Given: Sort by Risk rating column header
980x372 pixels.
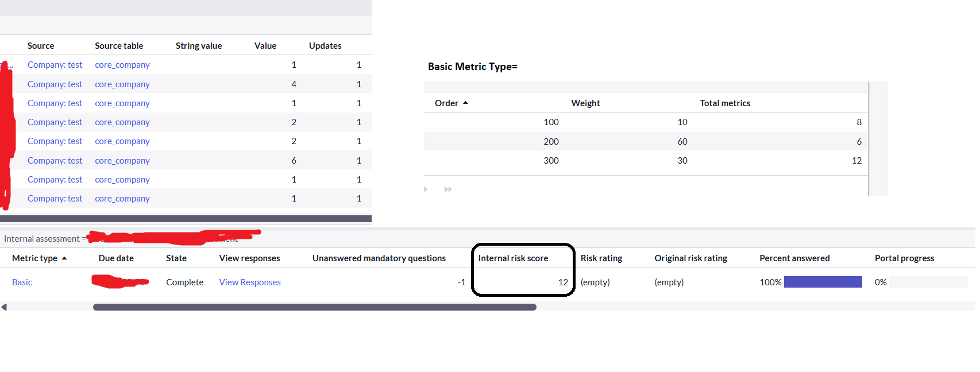Looking at the screenshot, I should coord(601,258).
